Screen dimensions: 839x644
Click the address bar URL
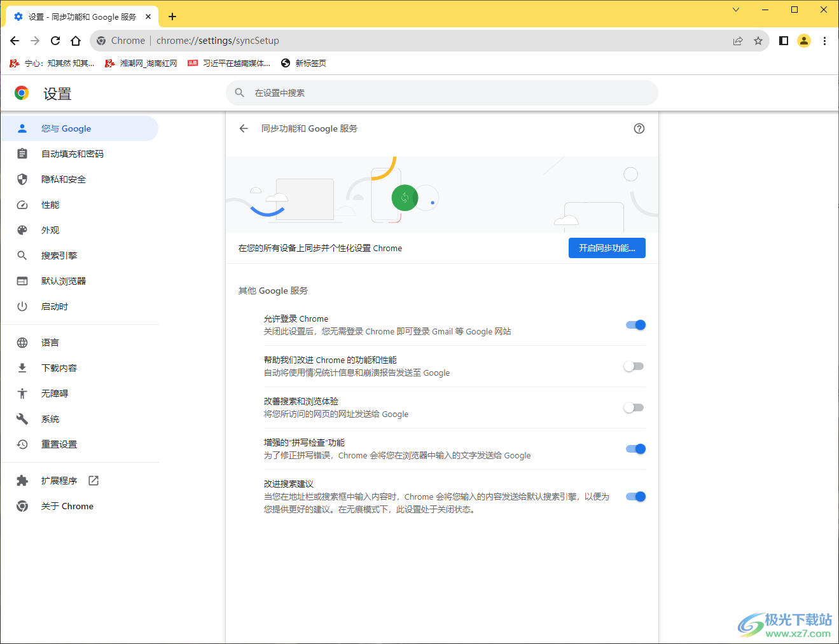(218, 41)
